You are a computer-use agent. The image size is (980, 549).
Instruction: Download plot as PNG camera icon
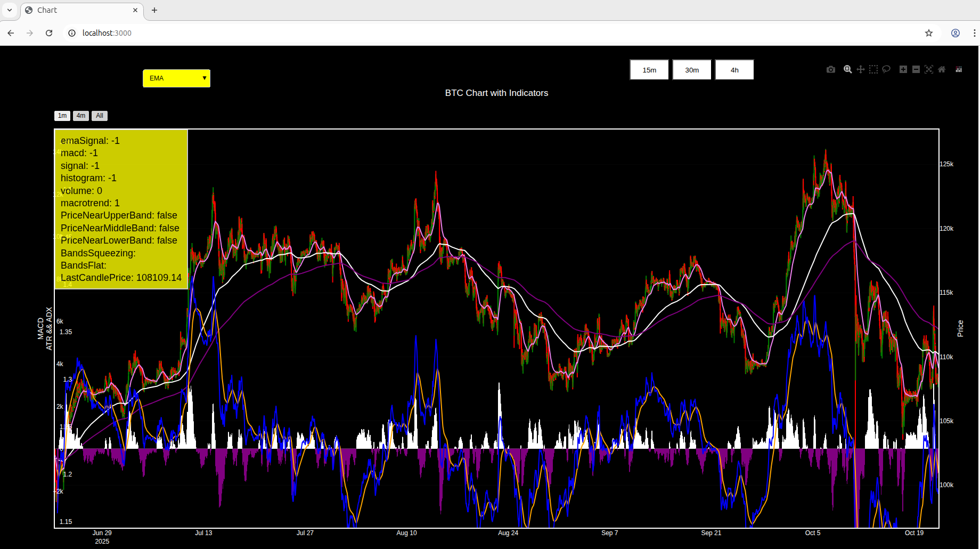831,70
